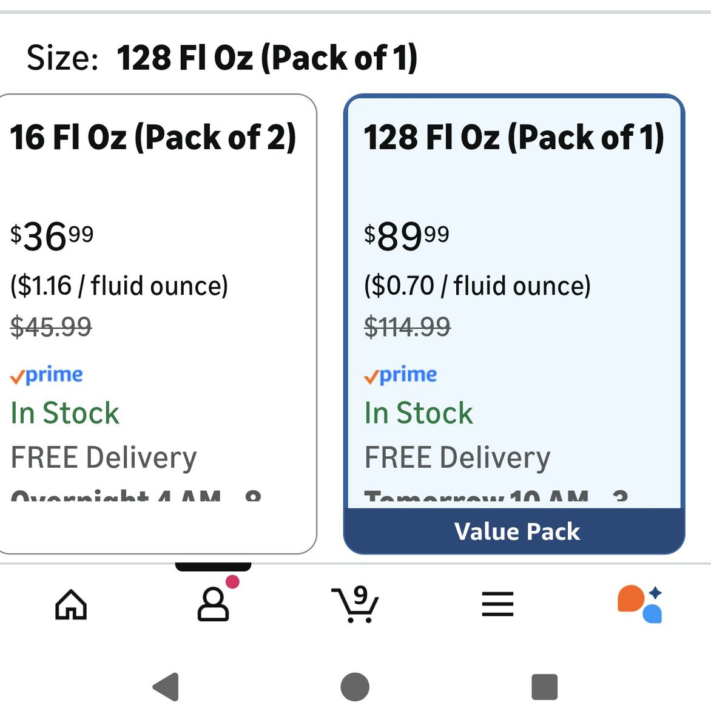Viewport: 711px width, 728px height.
Task: Open the hamburger menu icon
Action: [x=497, y=604]
